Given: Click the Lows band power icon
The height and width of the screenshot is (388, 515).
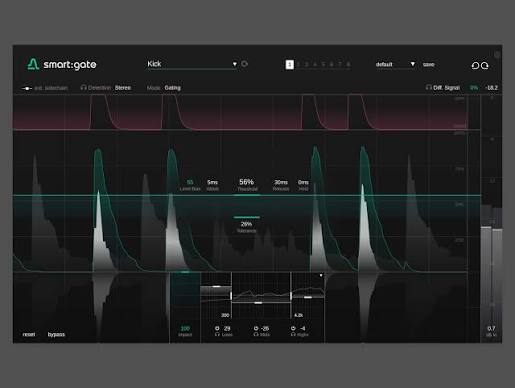Looking at the screenshot, I should coord(217,328).
